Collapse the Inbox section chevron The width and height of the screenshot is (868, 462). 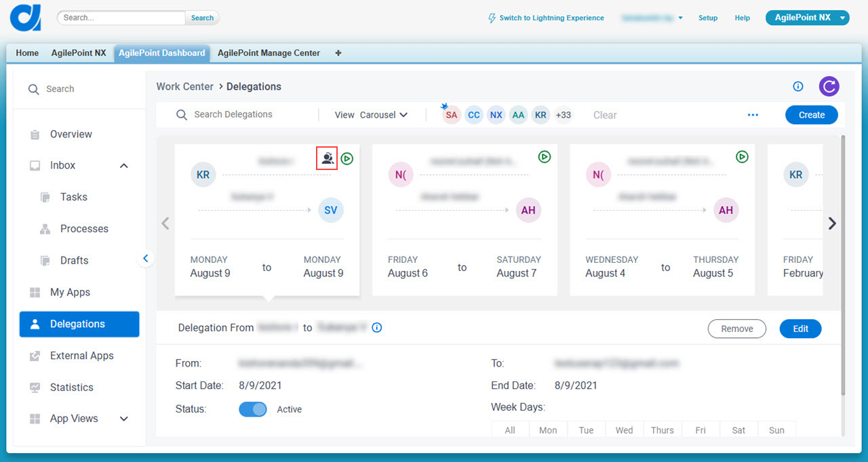tap(124, 166)
